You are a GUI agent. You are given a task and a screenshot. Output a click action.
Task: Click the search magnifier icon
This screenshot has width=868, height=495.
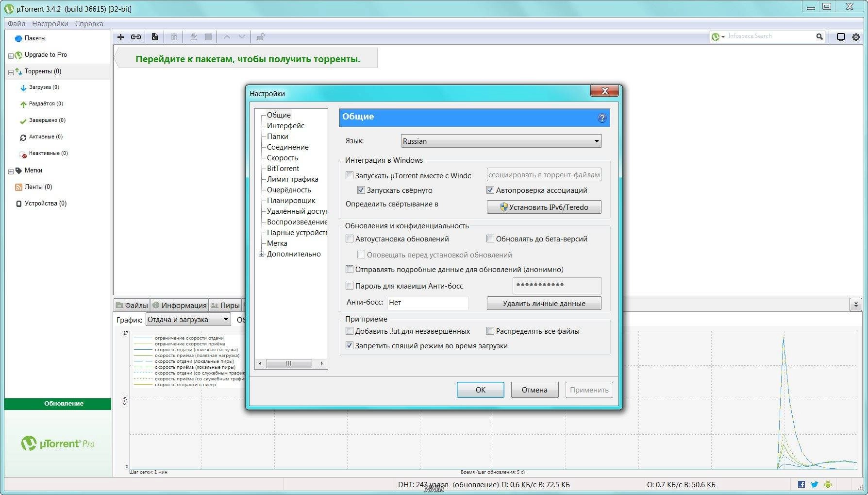click(819, 36)
